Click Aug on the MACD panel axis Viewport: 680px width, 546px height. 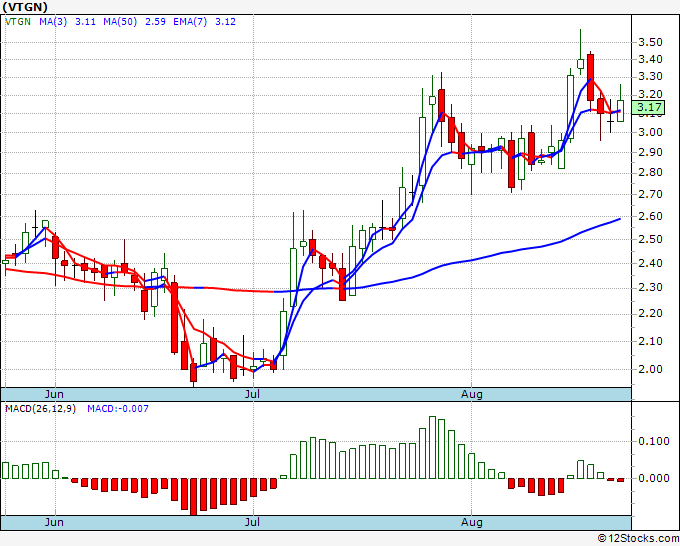click(x=471, y=522)
